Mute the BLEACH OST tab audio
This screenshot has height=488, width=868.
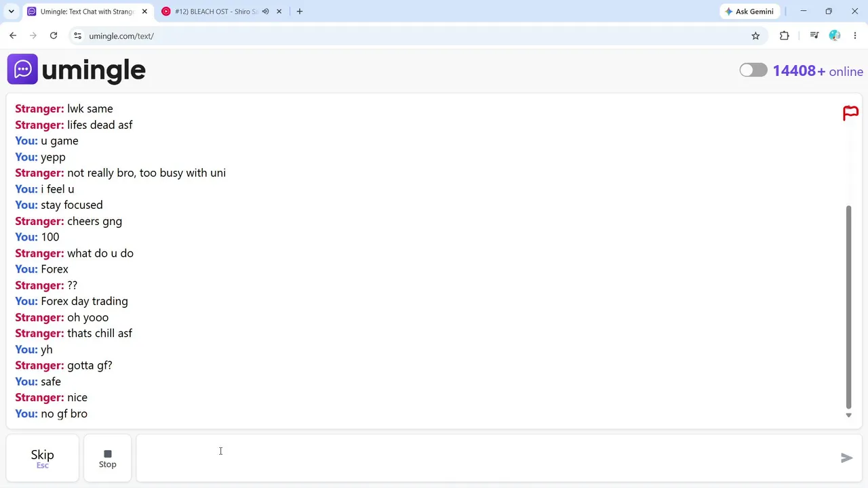(x=266, y=12)
